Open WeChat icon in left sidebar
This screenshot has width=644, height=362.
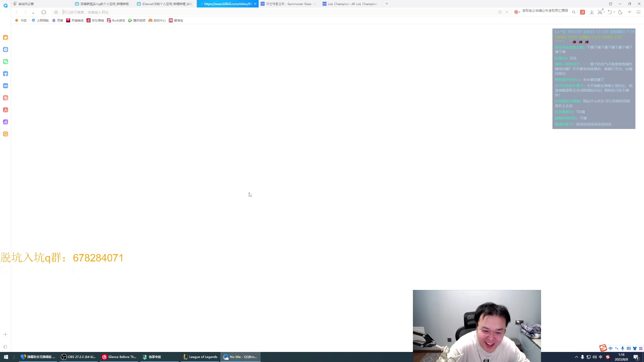(x=5, y=62)
